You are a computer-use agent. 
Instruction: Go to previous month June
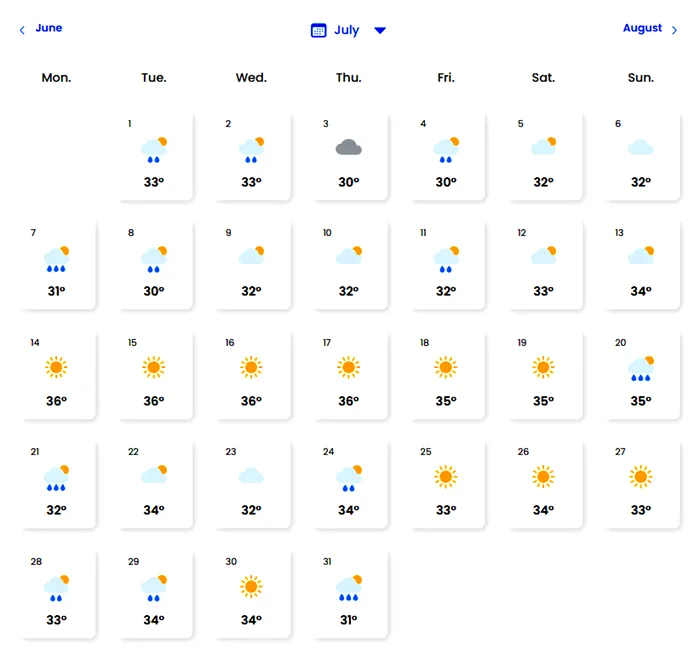48,28
